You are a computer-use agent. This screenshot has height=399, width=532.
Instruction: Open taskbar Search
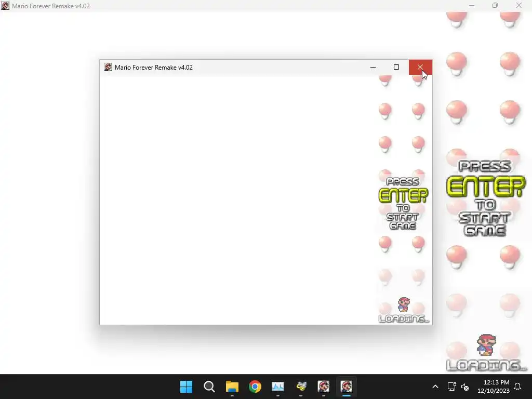209,387
